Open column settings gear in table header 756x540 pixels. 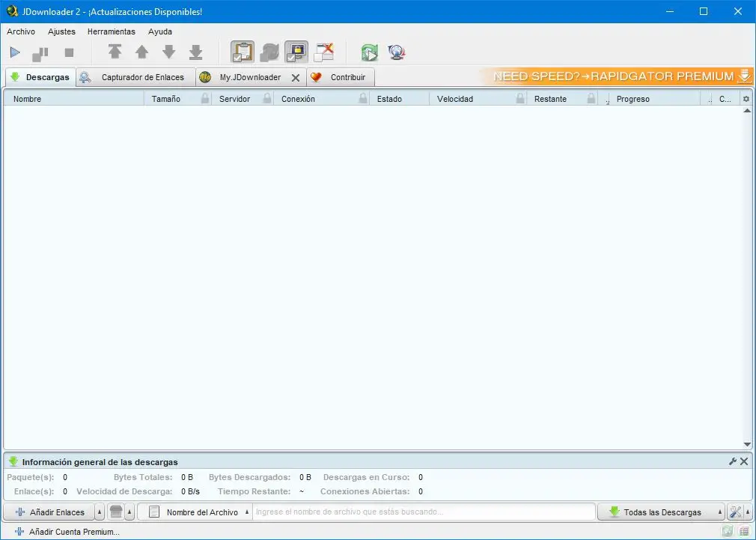(746, 99)
